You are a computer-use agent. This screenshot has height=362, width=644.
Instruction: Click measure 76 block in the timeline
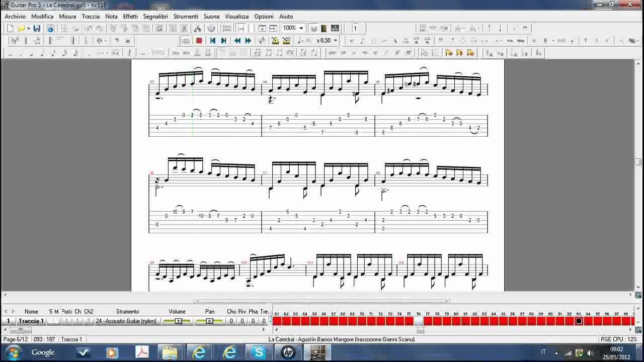(418, 321)
